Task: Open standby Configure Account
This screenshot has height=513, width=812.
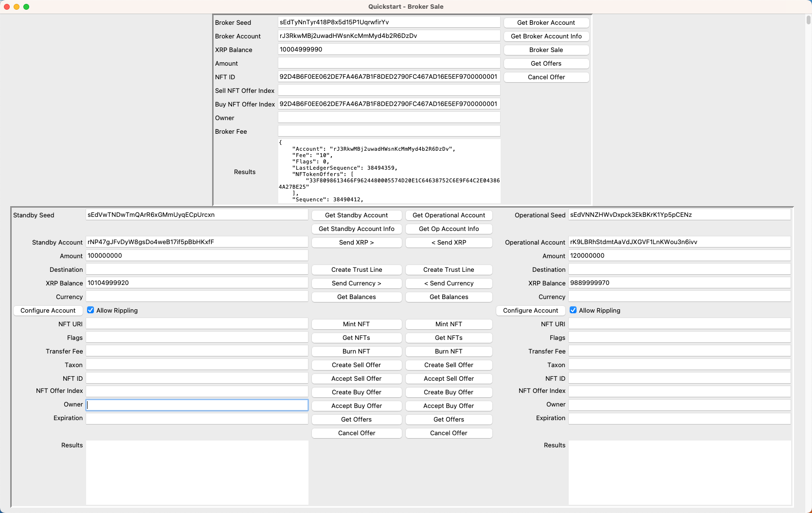Action: point(48,311)
